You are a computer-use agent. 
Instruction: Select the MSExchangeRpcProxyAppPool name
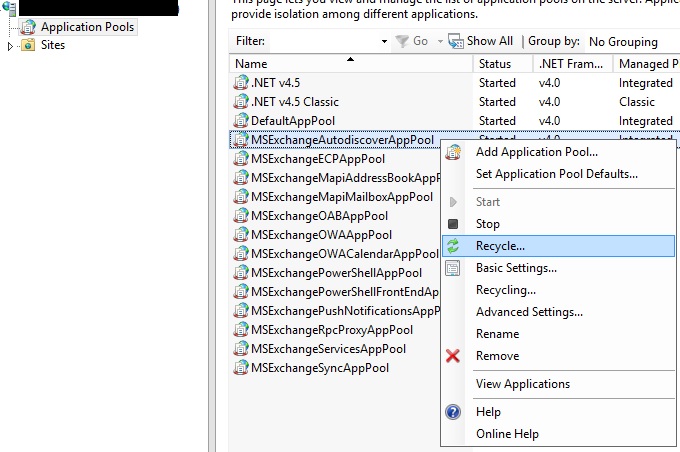click(x=332, y=330)
